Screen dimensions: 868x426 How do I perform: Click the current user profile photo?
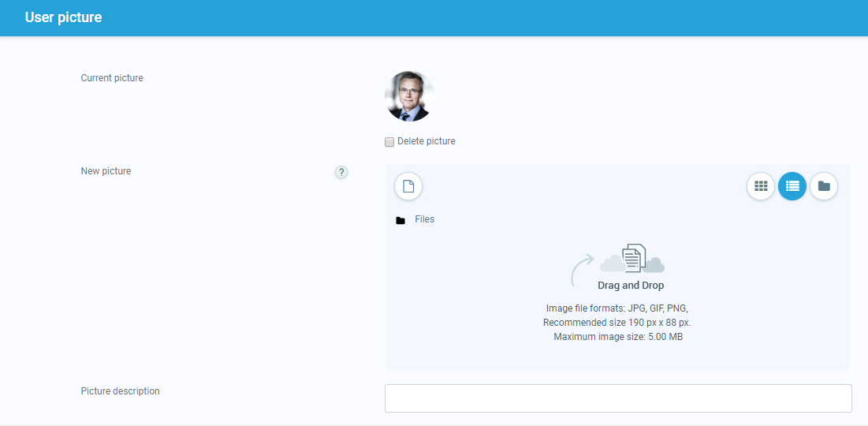click(409, 96)
